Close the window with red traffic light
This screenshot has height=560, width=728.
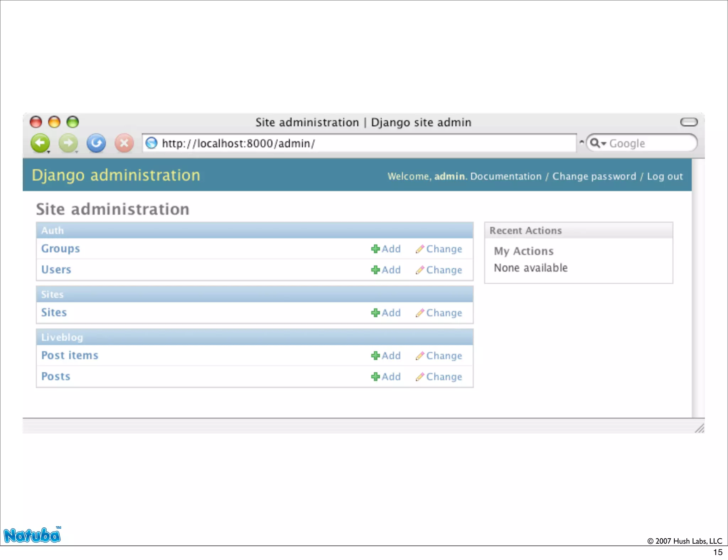pyautogui.click(x=36, y=122)
